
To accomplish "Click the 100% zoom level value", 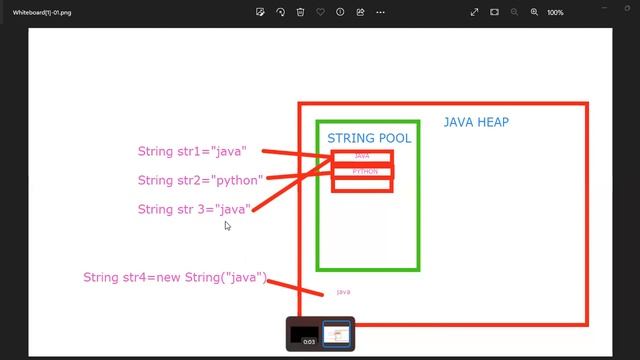I will pyautogui.click(x=555, y=13).
